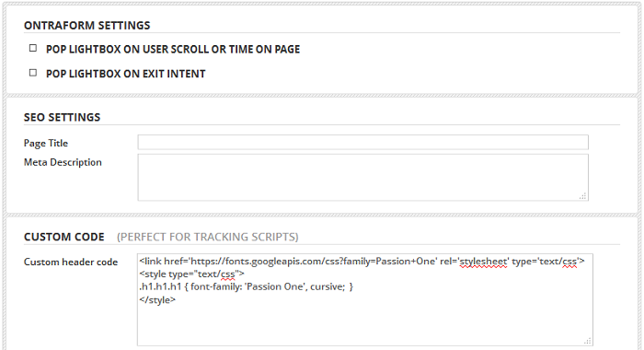Tick the pop lightbox on exit intent checkbox
The width and height of the screenshot is (644, 350).
click(33, 73)
